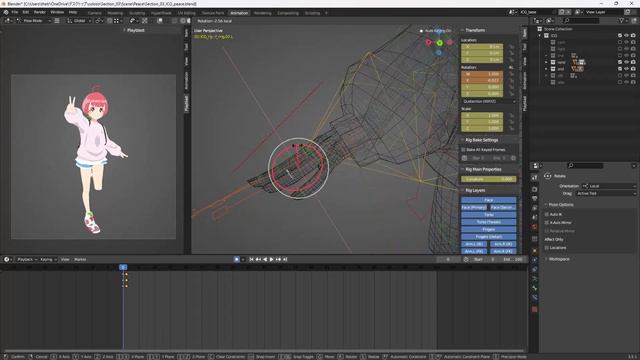Open the Window menu
The height and width of the screenshot is (360, 640).
point(57,12)
